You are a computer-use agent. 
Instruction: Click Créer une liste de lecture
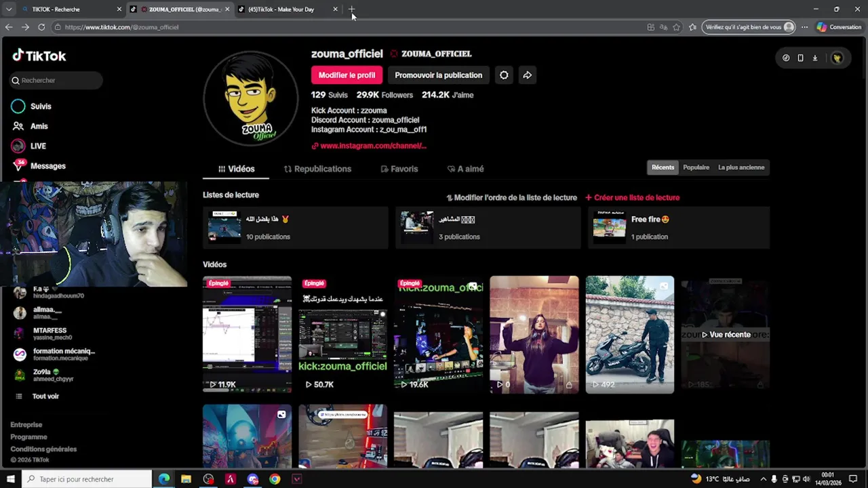point(632,198)
